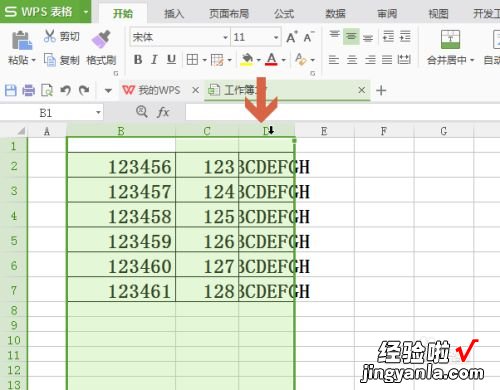Viewport: 500px width, 390px height.
Task: Click the formula lookup magnifier icon
Action: 142,112
